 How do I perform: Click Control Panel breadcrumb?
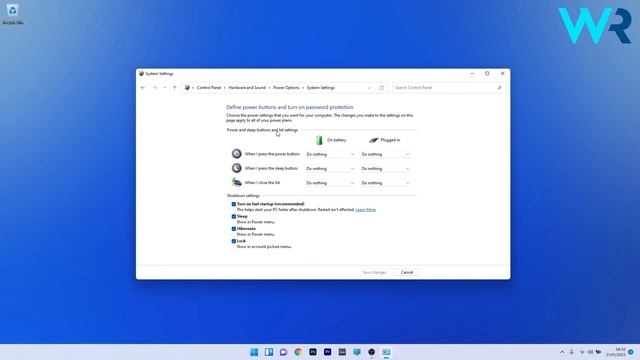click(x=209, y=88)
